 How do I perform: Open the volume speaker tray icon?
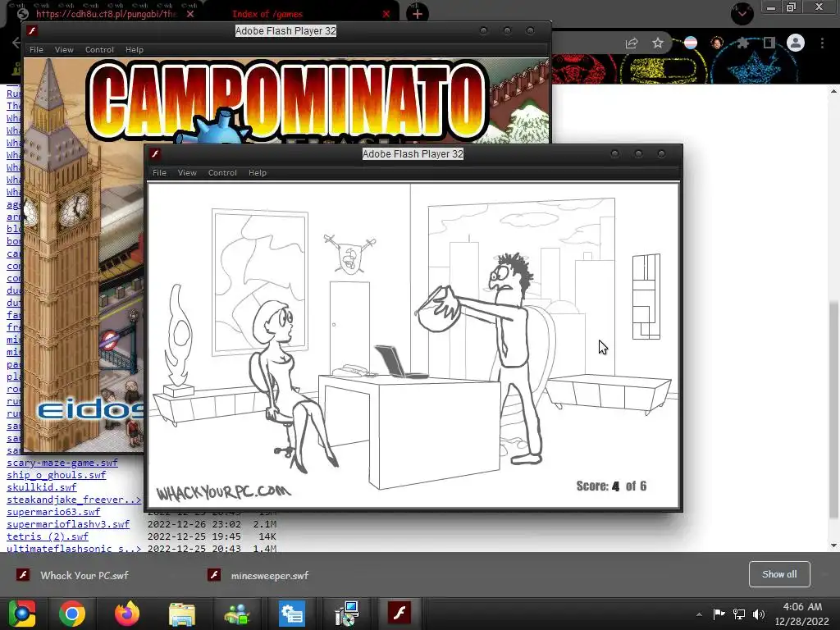[759, 614]
